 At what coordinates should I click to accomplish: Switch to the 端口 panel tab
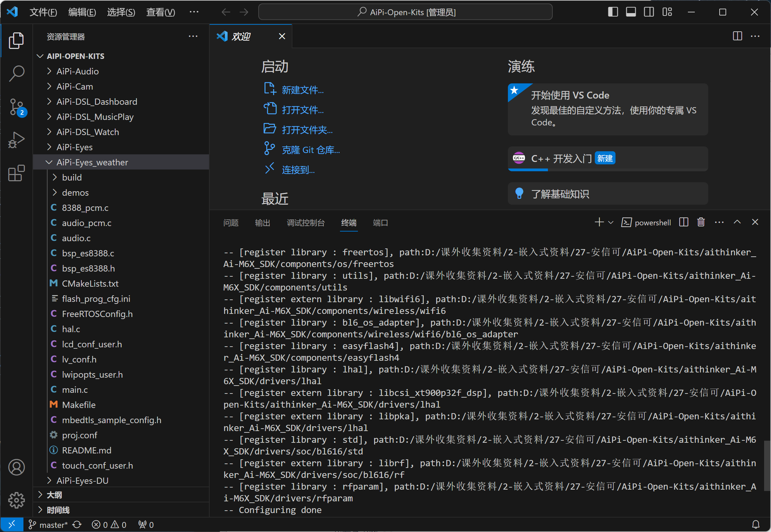380,223
